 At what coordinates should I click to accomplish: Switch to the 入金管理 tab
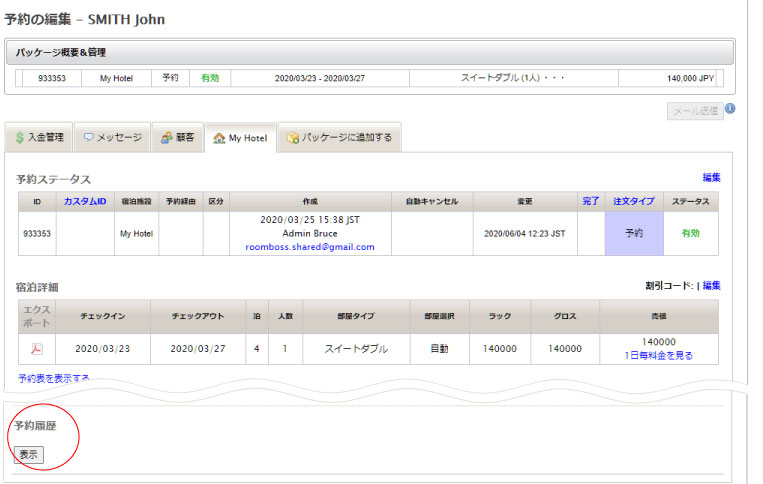(41, 138)
